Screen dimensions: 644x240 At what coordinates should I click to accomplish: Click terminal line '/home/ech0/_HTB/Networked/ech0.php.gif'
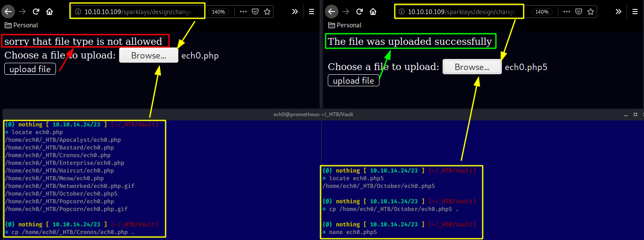(x=70, y=186)
